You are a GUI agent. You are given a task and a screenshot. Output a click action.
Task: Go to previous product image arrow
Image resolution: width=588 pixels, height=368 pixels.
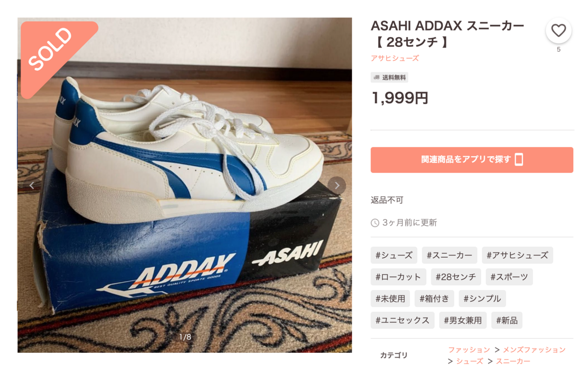point(32,186)
